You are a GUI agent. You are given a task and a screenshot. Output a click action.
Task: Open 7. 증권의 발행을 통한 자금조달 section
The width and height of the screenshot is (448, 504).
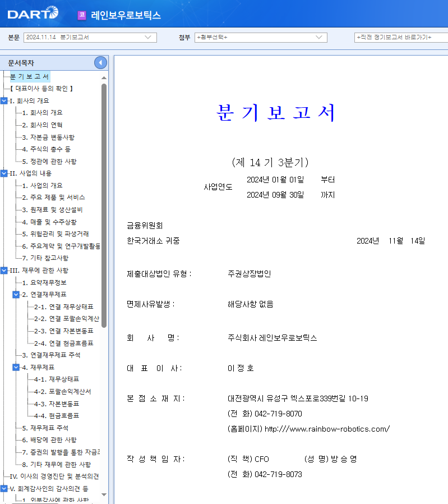coord(61,452)
